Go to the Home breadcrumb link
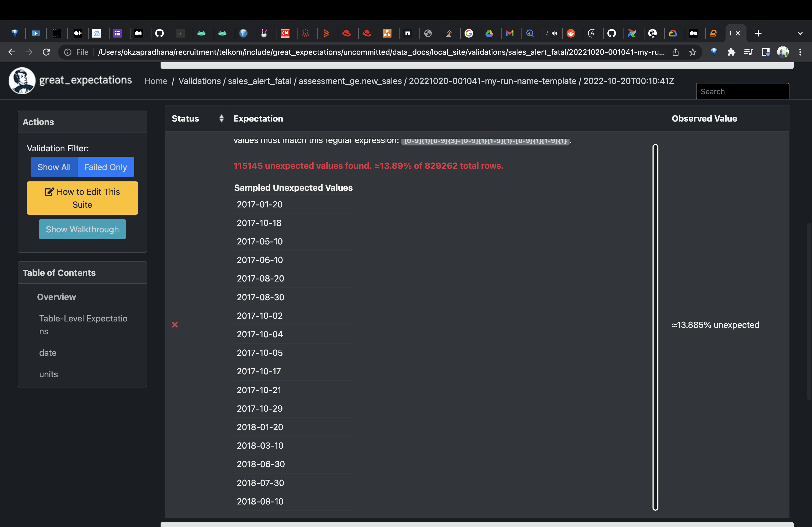Image resolution: width=812 pixels, height=527 pixels. click(155, 81)
